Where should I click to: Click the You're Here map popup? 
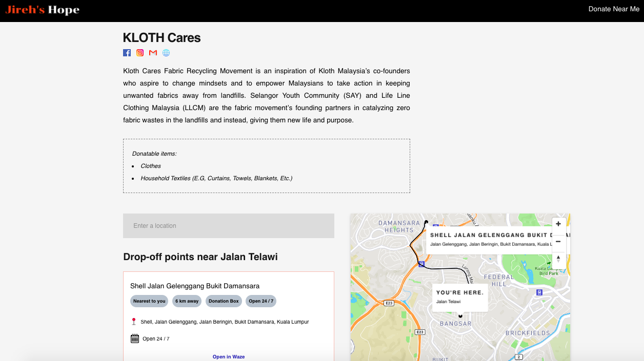coord(460,297)
